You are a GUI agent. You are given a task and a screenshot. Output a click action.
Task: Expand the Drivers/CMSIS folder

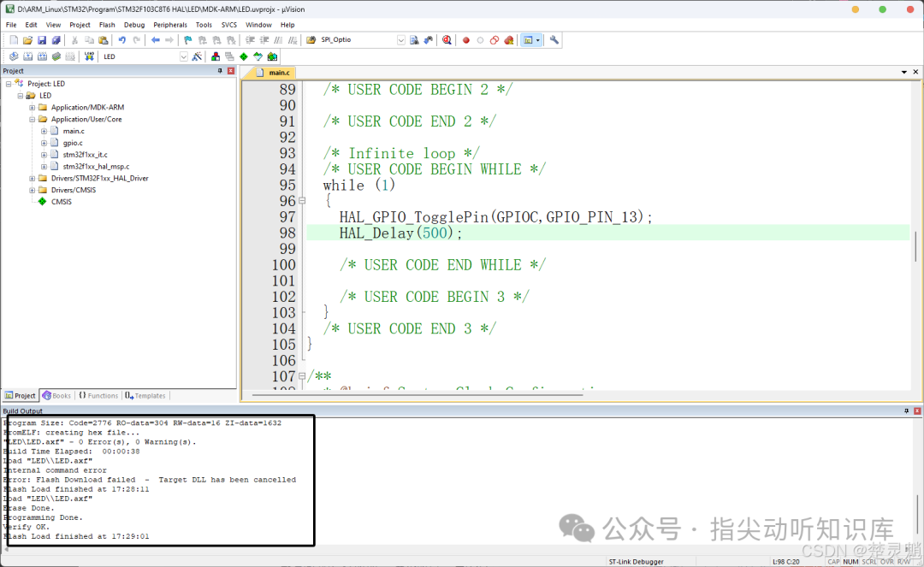pos(33,190)
